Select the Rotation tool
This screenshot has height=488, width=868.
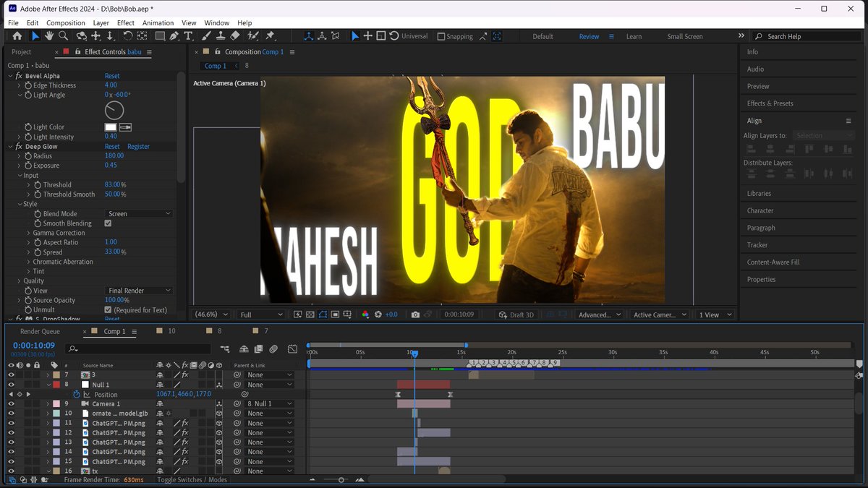pos(128,36)
